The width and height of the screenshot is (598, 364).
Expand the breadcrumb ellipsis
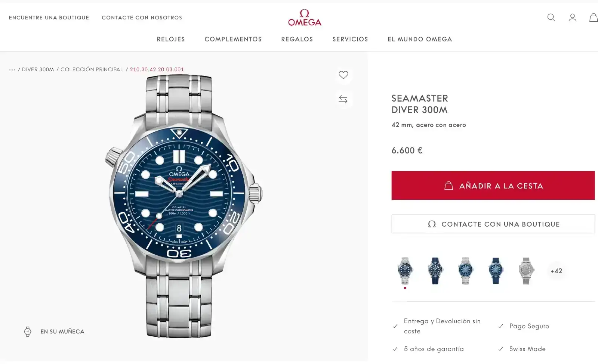[12, 69]
